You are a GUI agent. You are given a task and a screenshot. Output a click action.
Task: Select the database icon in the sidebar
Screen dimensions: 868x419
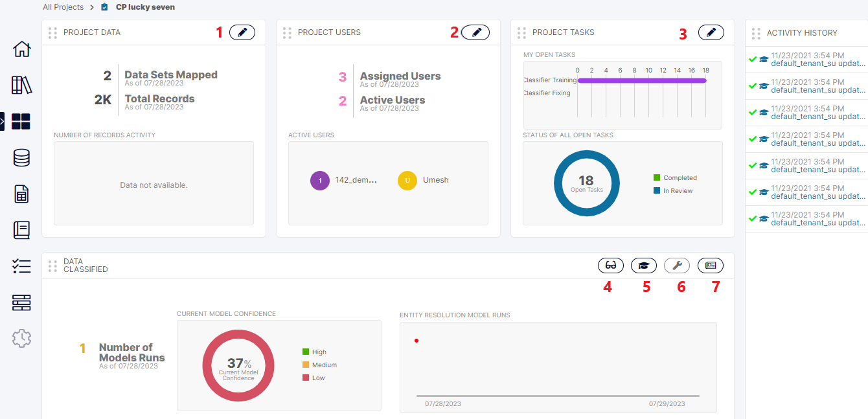[x=21, y=157]
